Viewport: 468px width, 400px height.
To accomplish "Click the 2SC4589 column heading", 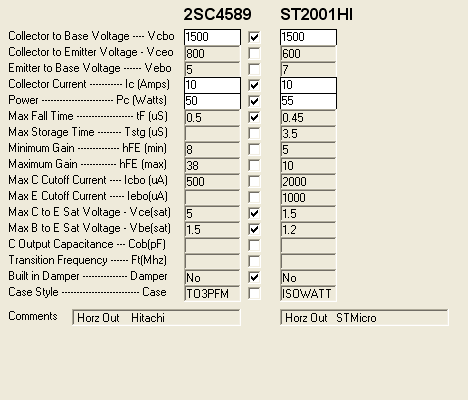I will click(217, 14).
